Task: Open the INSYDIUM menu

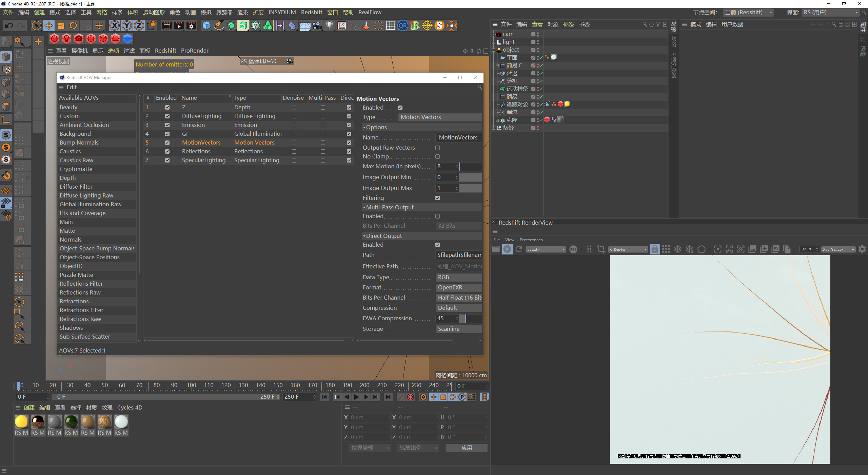Action: pos(282,12)
